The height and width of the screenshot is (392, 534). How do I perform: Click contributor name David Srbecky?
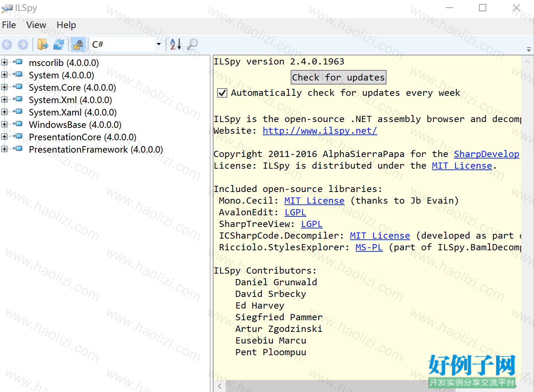271,294
